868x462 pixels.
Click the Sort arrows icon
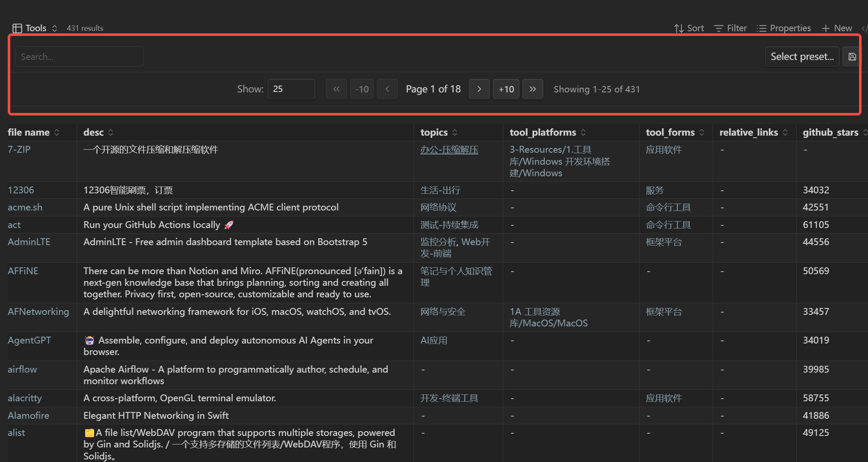[678, 28]
